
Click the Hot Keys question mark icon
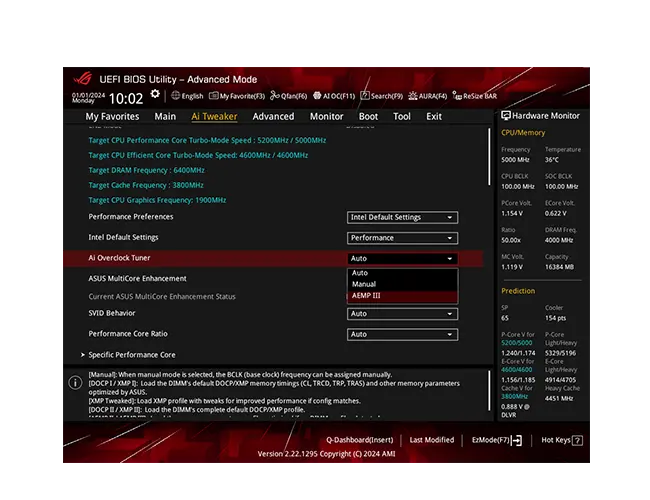(577, 440)
